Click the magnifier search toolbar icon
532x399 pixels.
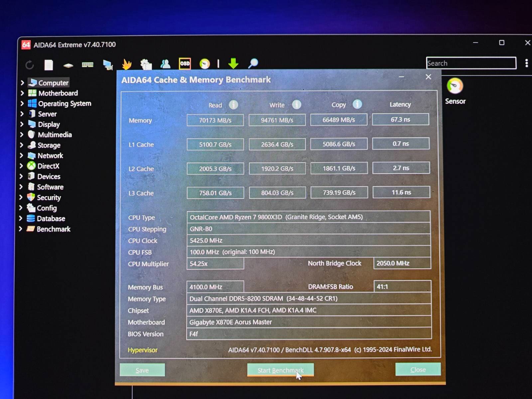pos(253,63)
